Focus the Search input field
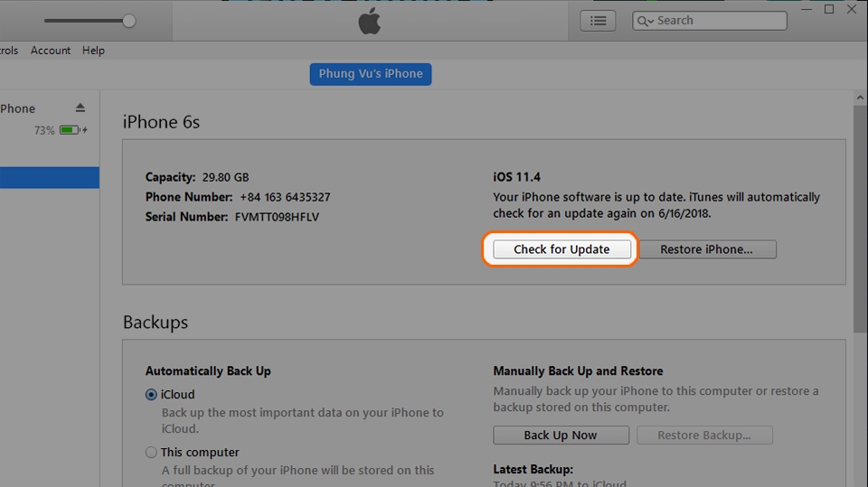868x487 pixels. tap(710, 21)
